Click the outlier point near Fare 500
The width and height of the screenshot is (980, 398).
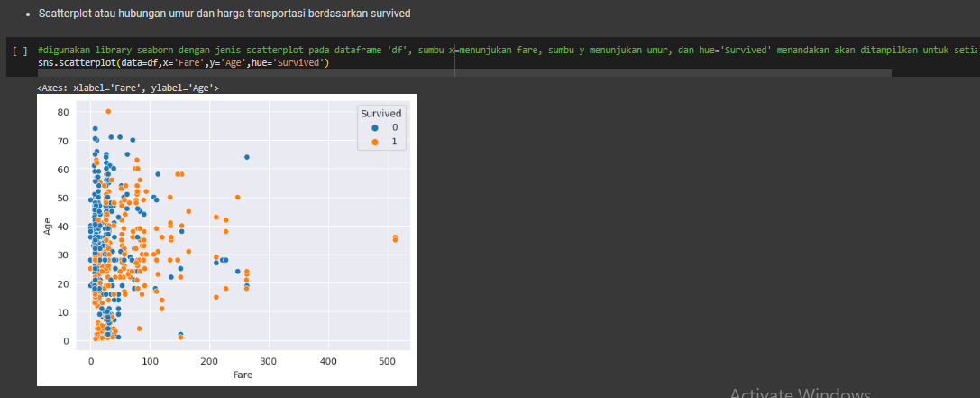[x=395, y=238]
